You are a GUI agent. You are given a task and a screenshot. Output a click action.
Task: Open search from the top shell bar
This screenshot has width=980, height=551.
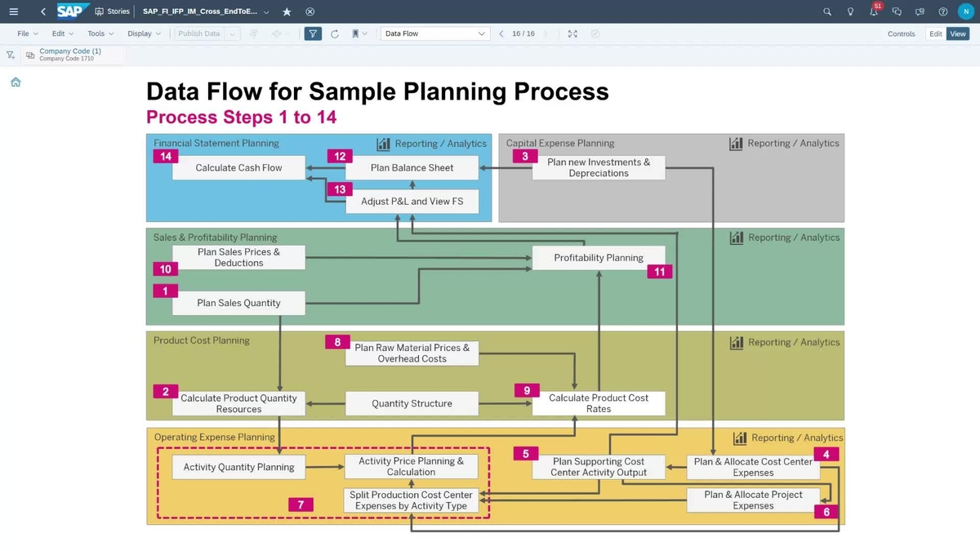[x=827, y=11]
